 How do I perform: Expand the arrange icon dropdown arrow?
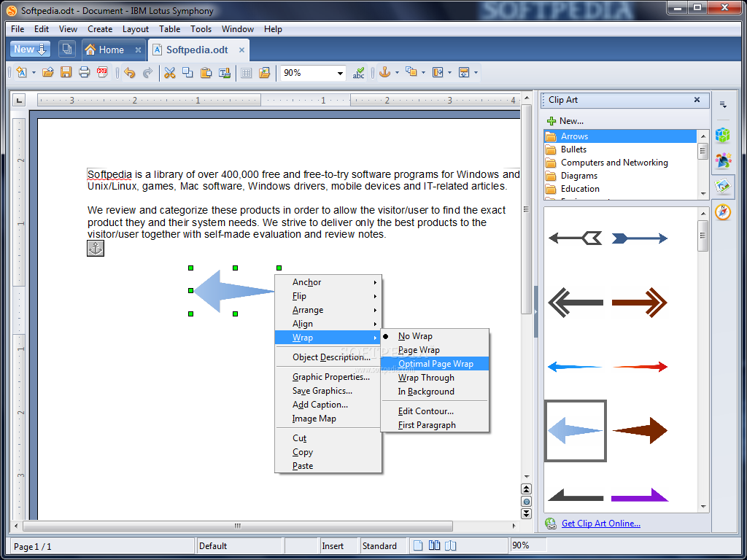423,73
